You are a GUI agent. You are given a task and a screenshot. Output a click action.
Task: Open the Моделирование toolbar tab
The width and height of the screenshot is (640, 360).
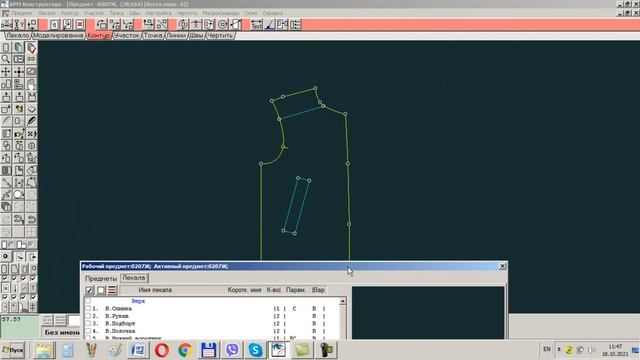pyautogui.click(x=58, y=36)
